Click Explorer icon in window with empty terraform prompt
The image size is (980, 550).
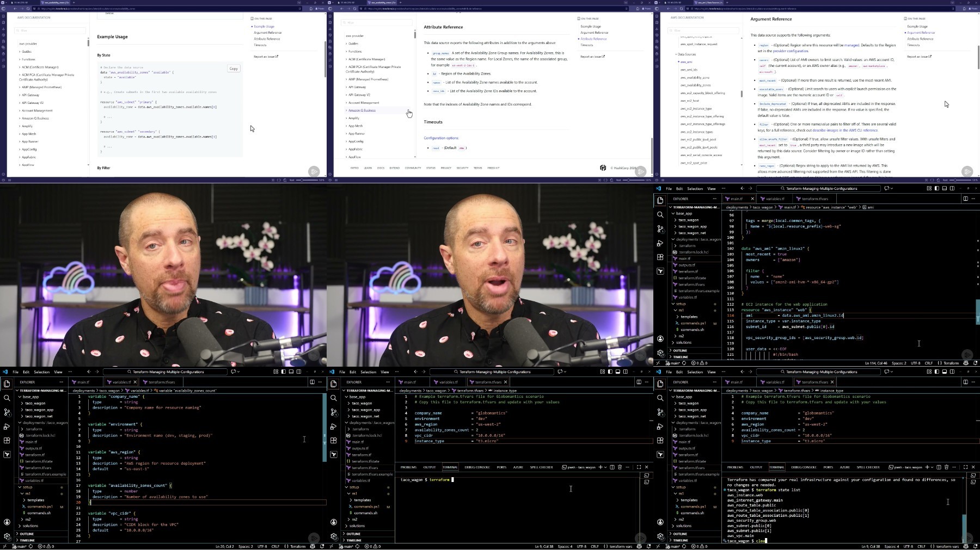(x=334, y=384)
